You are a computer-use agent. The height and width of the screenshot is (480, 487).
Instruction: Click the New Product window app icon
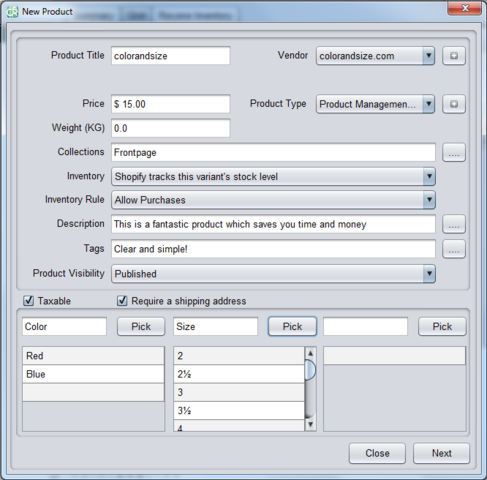(13, 12)
